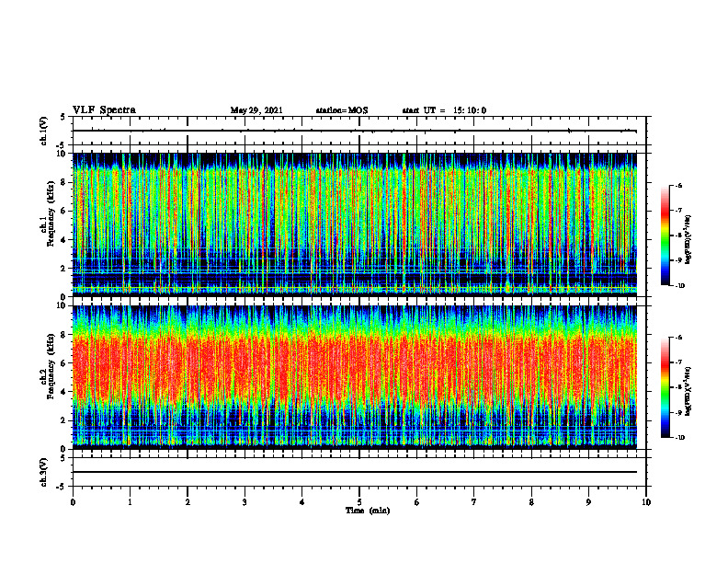Select the "start UT = 15:10:0" text
The image size is (728, 563).
[x=444, y=110]
